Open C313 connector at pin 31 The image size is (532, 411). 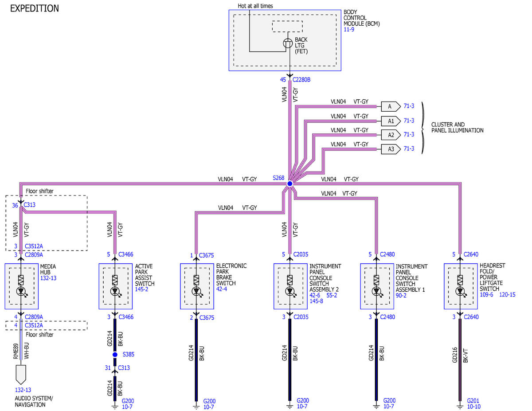point(125,368)
